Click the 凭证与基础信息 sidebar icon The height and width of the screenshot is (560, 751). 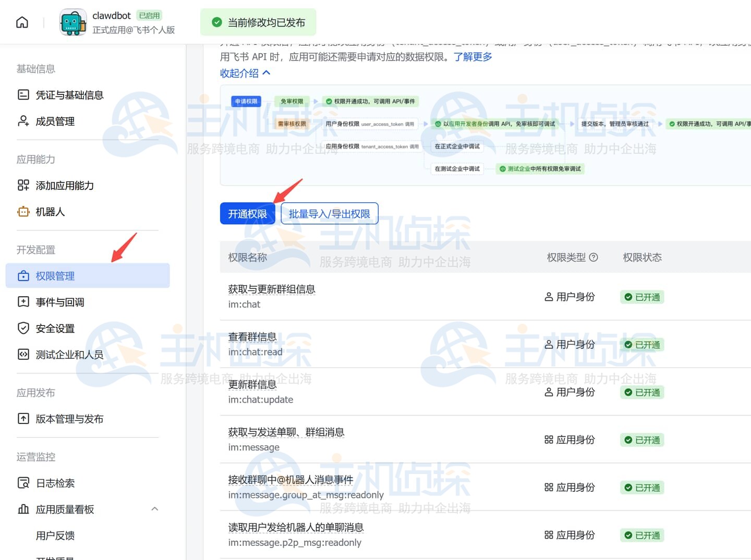tap(23, 95)
